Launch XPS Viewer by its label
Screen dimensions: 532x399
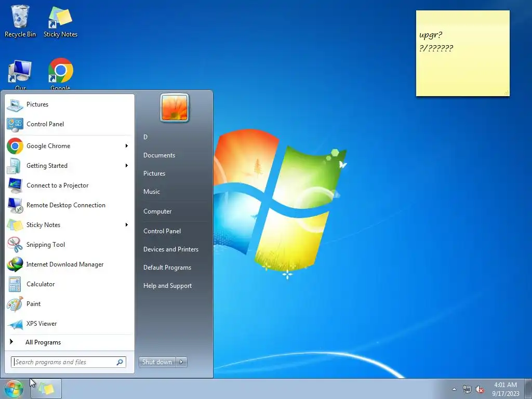42,324
